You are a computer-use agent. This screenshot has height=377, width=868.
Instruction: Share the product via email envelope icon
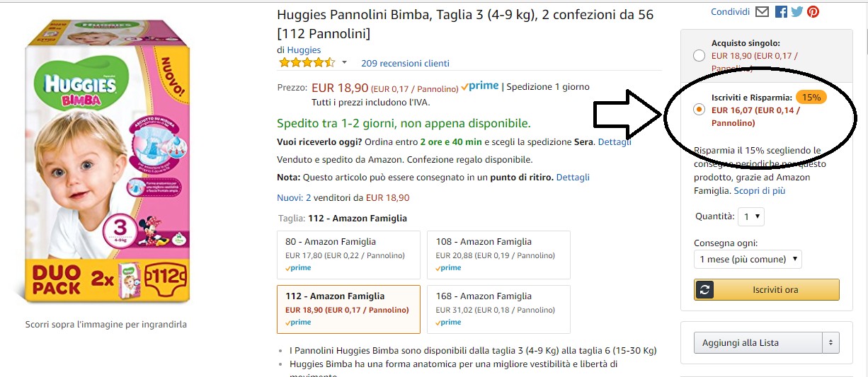(762, 12)
